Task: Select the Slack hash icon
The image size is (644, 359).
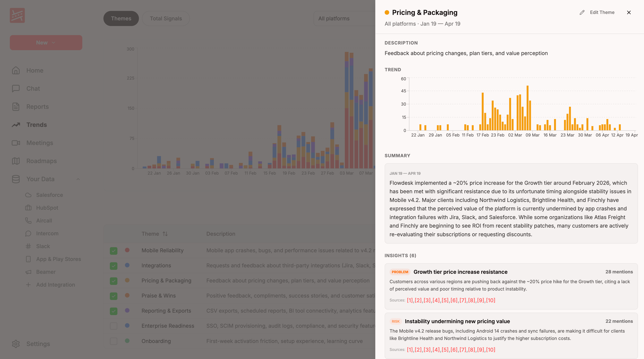Action: 28,246
